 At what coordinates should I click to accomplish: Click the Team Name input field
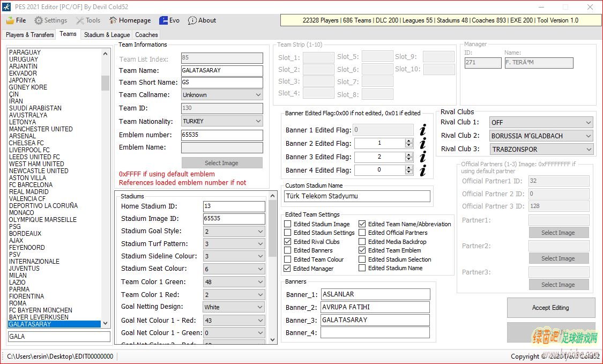point(222,70)
